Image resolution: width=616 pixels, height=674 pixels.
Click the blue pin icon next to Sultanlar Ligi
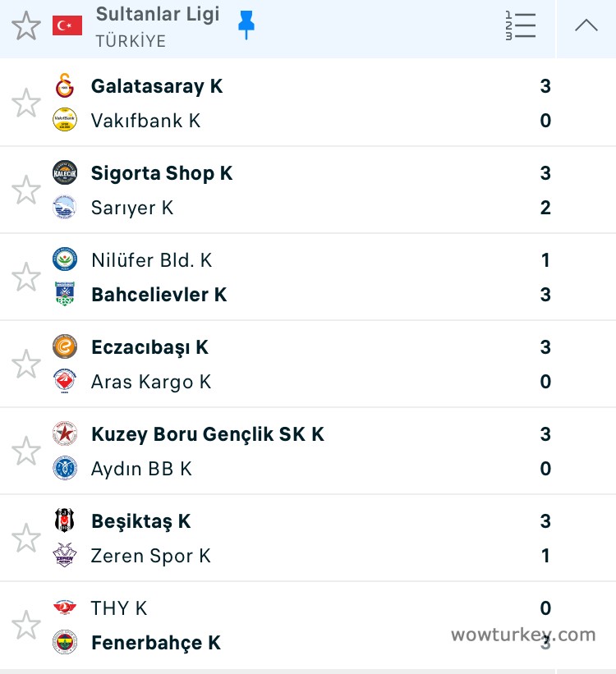pos(246,25)
